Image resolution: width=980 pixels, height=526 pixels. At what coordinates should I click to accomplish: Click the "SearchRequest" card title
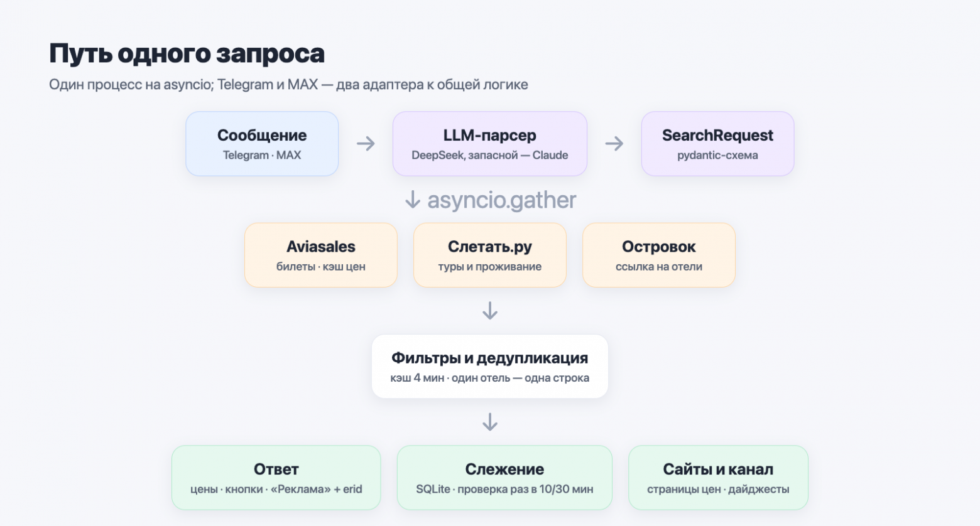717,135
